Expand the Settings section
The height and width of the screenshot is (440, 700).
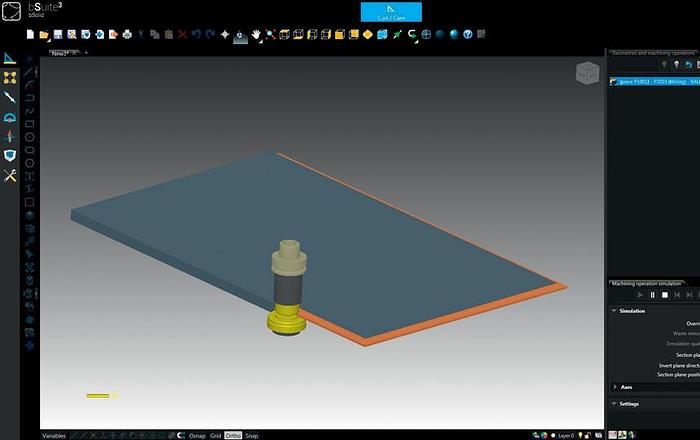pos(614,404)
